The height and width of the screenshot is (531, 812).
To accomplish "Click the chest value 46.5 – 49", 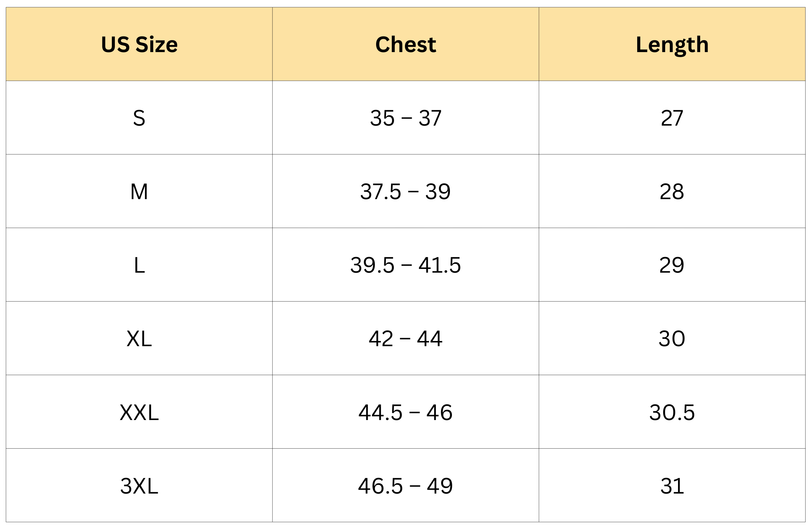I will [405, 486].
